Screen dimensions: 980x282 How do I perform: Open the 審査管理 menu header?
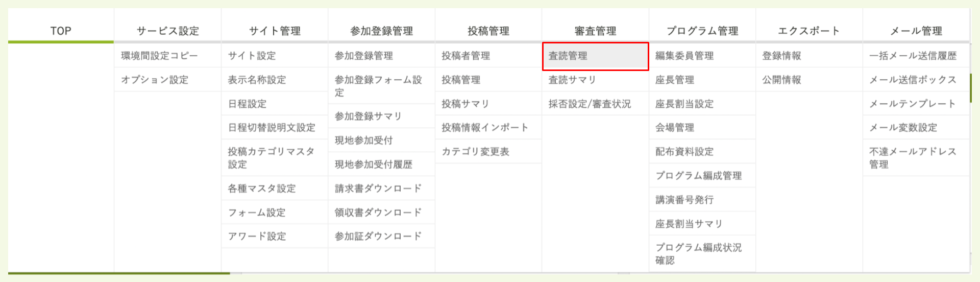tap(595, 31)
